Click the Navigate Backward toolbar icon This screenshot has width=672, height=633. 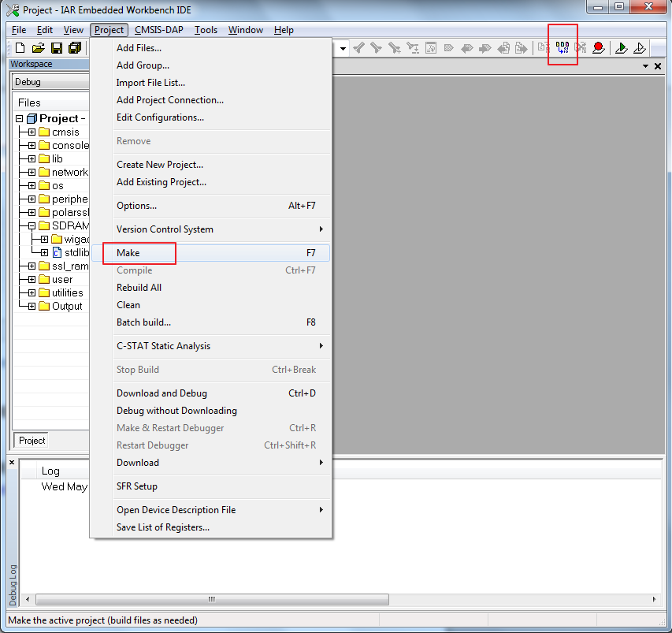click(x=503, y=47)
